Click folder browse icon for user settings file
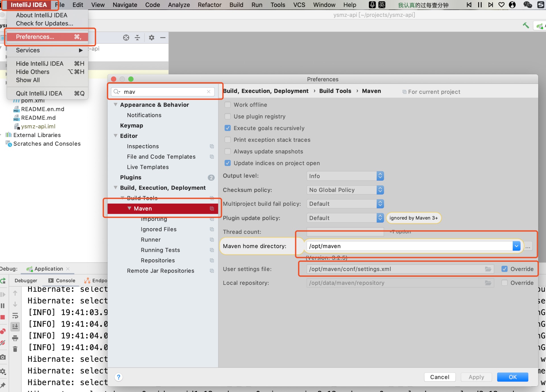The width and height of the screenshot is (546, 392). 488,269
